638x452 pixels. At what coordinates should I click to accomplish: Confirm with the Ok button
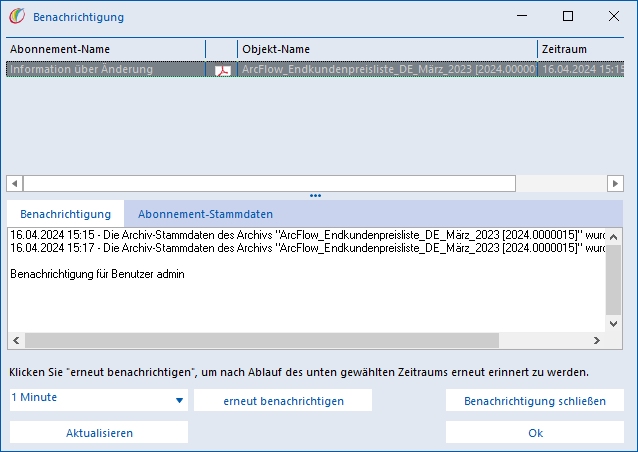pyautogui.click(x=535, y=432)
